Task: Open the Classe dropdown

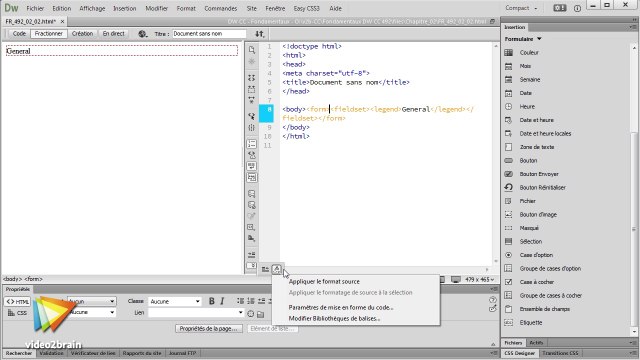Action: [x=175, y=301]
